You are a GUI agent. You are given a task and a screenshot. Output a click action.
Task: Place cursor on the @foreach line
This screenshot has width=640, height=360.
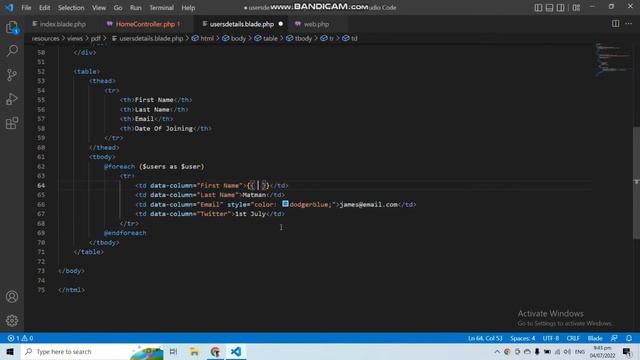[154, 167]
